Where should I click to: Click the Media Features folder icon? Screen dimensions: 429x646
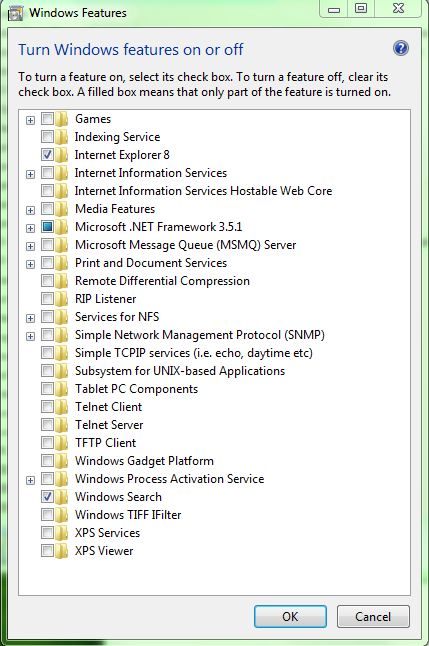click(x=61, y=209)
